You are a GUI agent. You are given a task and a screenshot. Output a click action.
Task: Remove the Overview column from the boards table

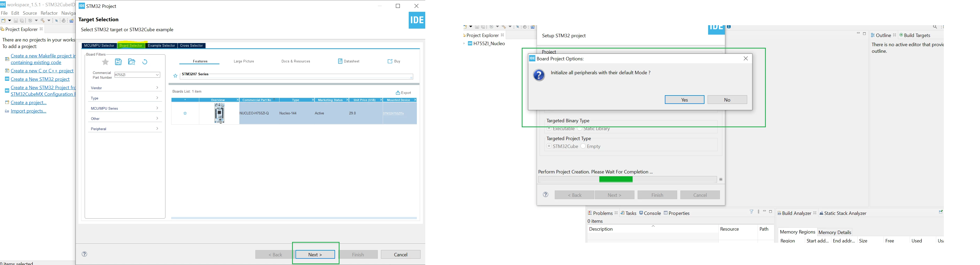pos(238,100)
